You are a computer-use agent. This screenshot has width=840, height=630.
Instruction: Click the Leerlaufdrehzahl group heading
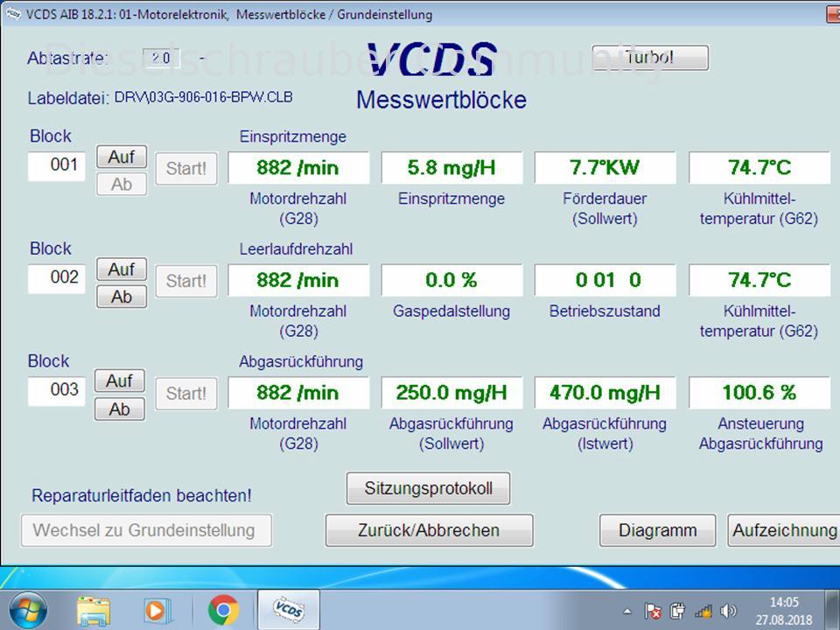click(296, 249)
